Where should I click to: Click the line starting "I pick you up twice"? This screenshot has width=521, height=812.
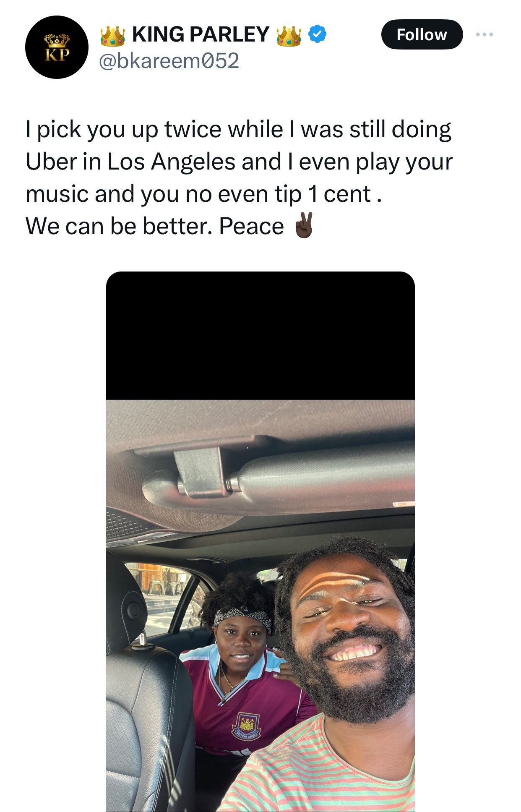[x=238, y=129]
